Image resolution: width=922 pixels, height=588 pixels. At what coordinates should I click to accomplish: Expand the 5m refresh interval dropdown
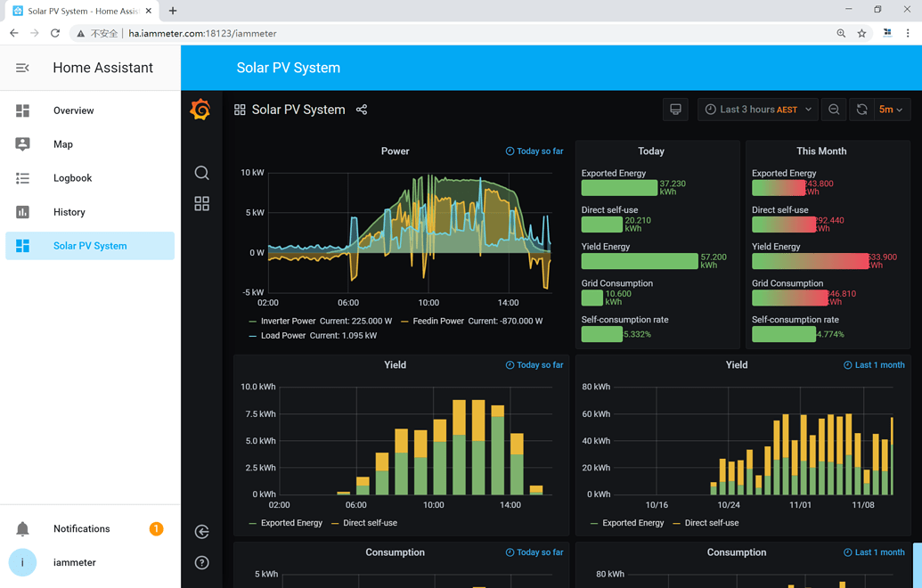(892, 110)
